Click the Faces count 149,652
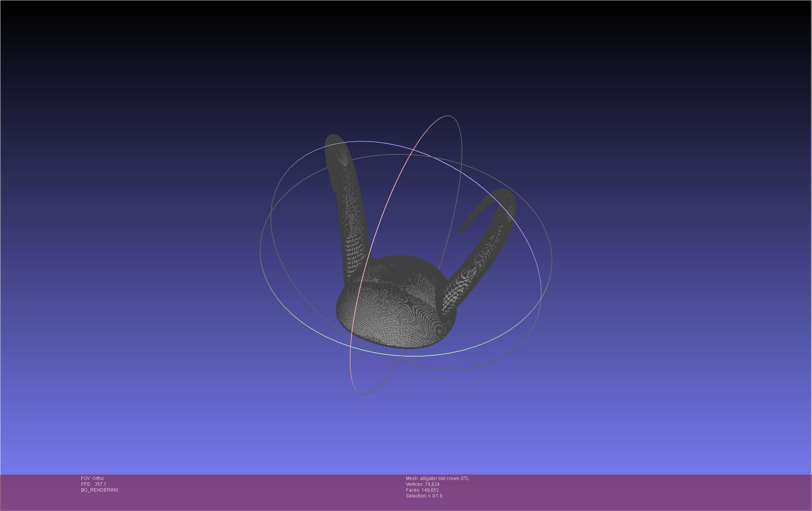The image size is (812, 511). pos(422,490)
